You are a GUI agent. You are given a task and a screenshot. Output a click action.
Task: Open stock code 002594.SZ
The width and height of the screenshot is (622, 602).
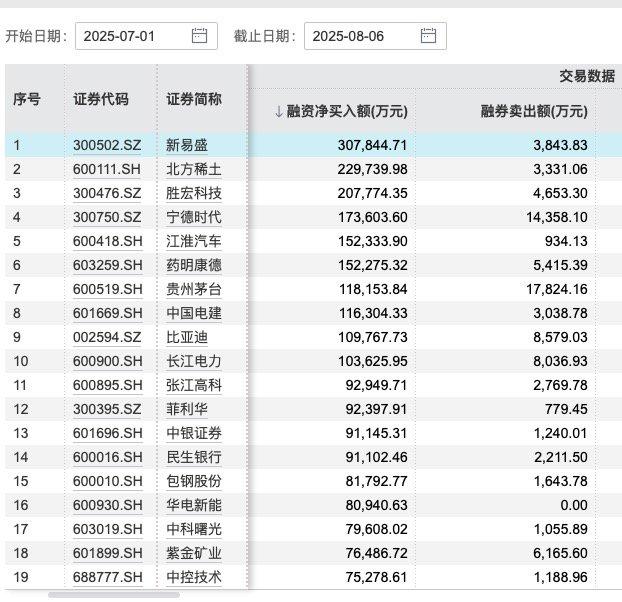tap(107, 337)
